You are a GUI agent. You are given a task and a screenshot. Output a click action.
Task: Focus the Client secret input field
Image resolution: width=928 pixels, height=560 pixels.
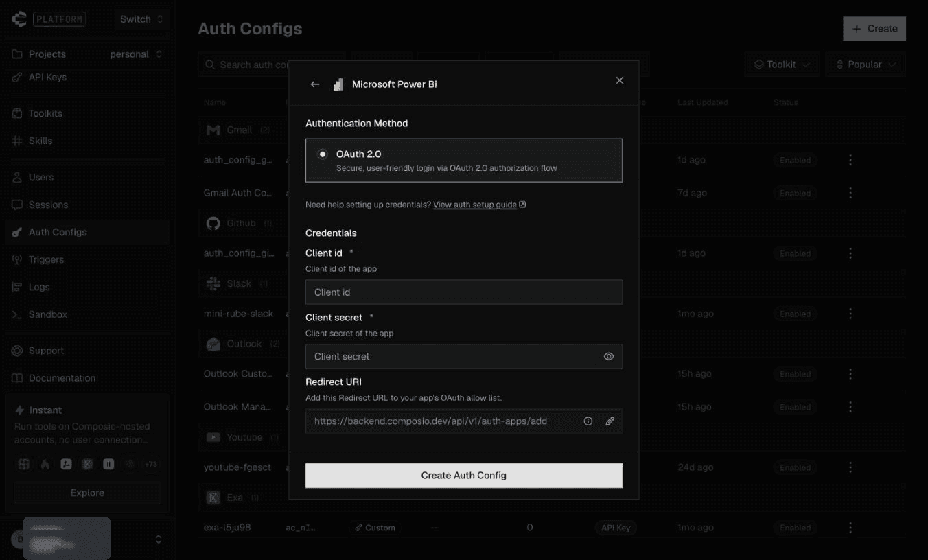[x=464, y=357]
